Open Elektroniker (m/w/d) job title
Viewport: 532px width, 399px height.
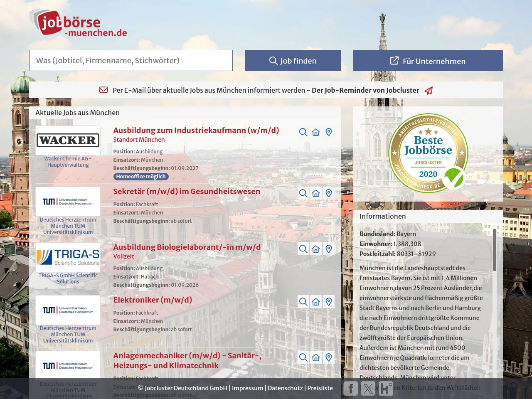(153, 300)
